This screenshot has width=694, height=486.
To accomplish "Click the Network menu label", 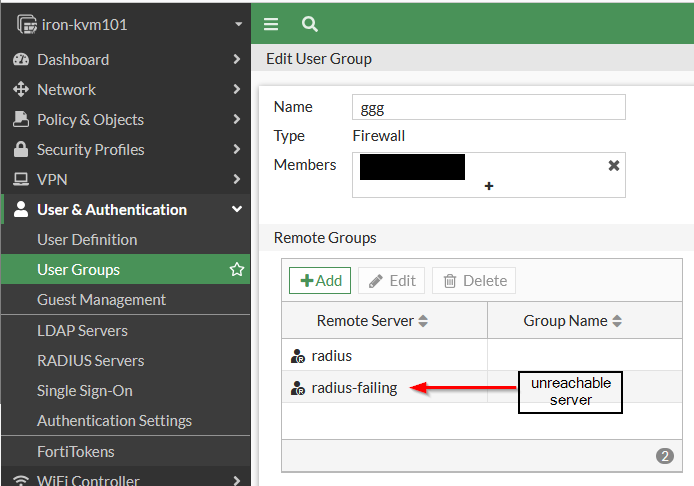I will tap(66, 90).
